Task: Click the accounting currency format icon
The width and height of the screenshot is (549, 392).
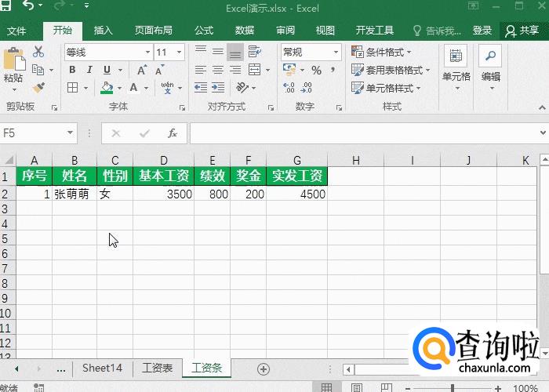Action: click(289, 70)
